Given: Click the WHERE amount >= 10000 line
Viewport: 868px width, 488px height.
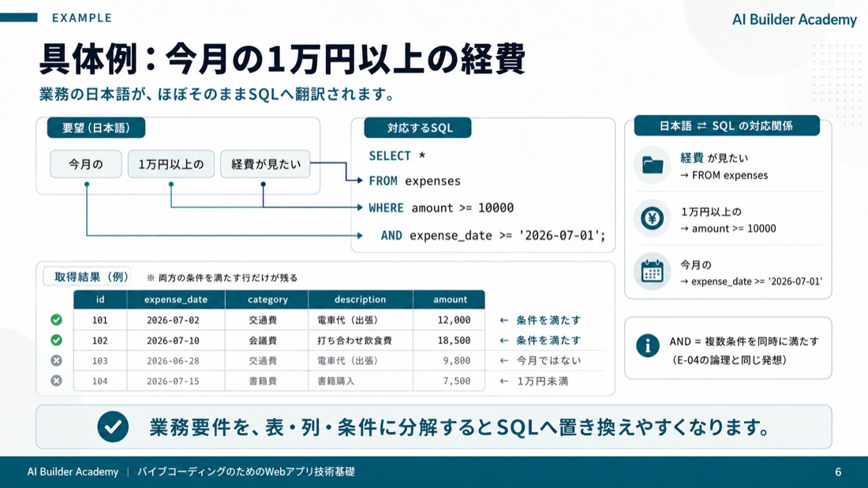Looking at the screenshot, I should point(441,208).
